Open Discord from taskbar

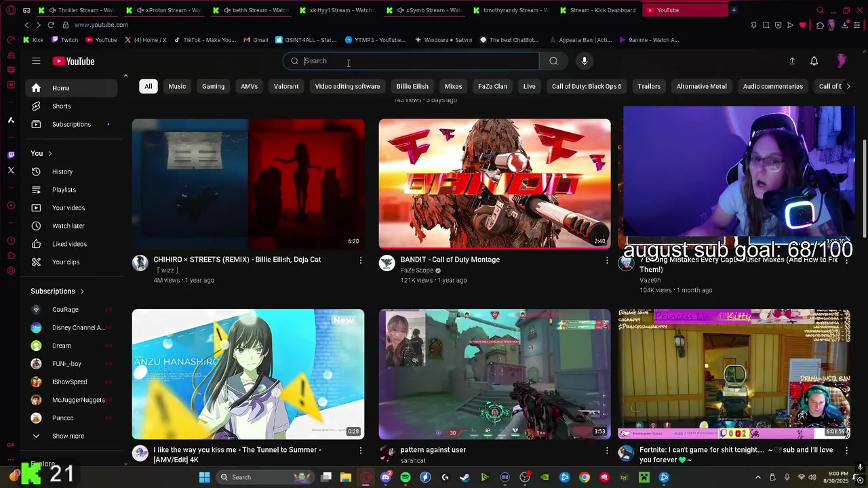click(x=386, y=477)
